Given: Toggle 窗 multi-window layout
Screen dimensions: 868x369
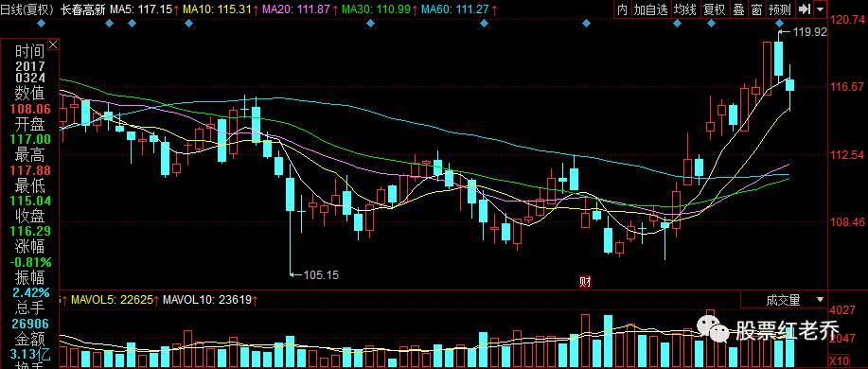Looking at the screenshot, I should [x=755, y=9].
